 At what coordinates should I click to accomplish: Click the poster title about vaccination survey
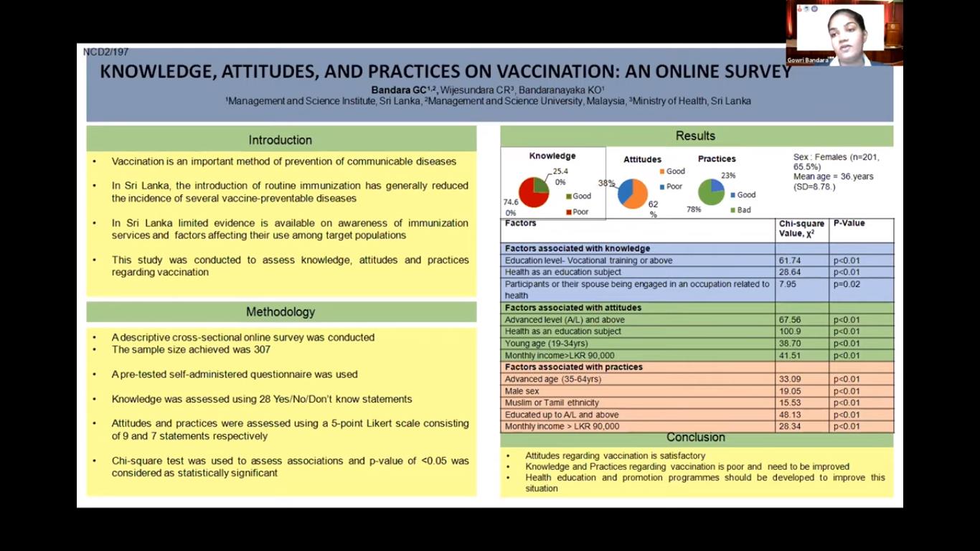coord(446,71)
